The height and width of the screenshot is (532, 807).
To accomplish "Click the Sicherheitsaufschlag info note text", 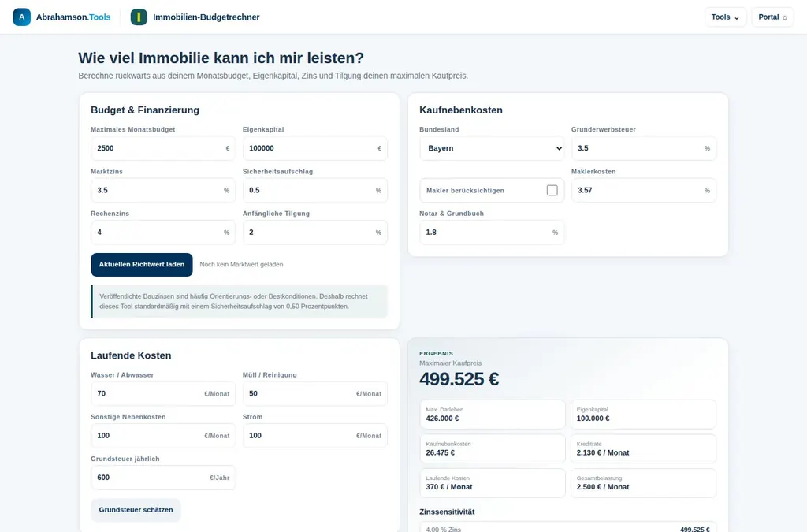I will [x=233, y=302].
